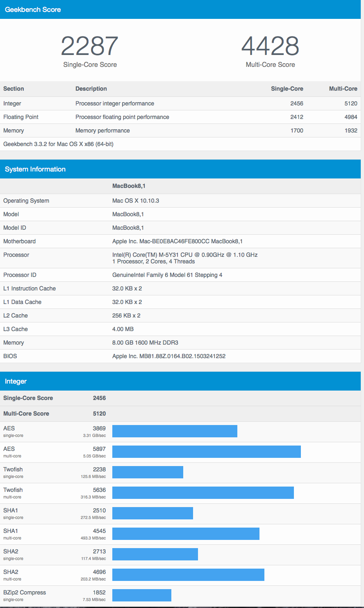364x608 pixels.
Task: Click the 2287 Single-Core Score number
Action: pos(90,46)
